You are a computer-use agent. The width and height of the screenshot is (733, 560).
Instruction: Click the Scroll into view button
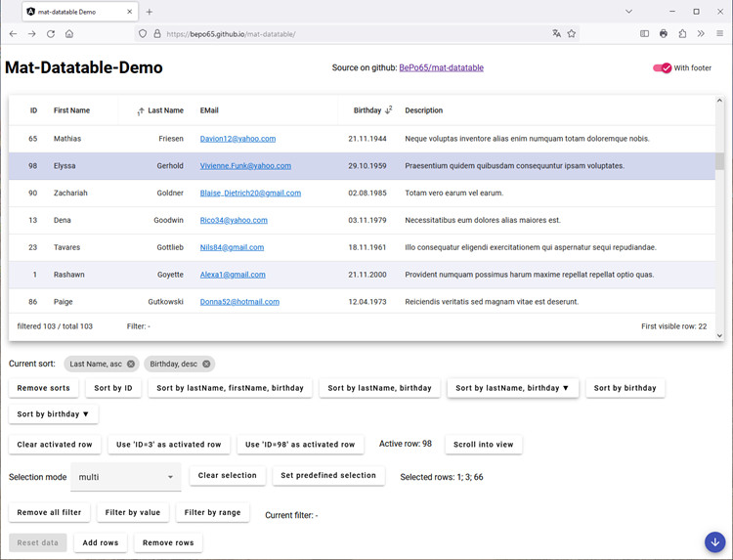tap(484, 445)
